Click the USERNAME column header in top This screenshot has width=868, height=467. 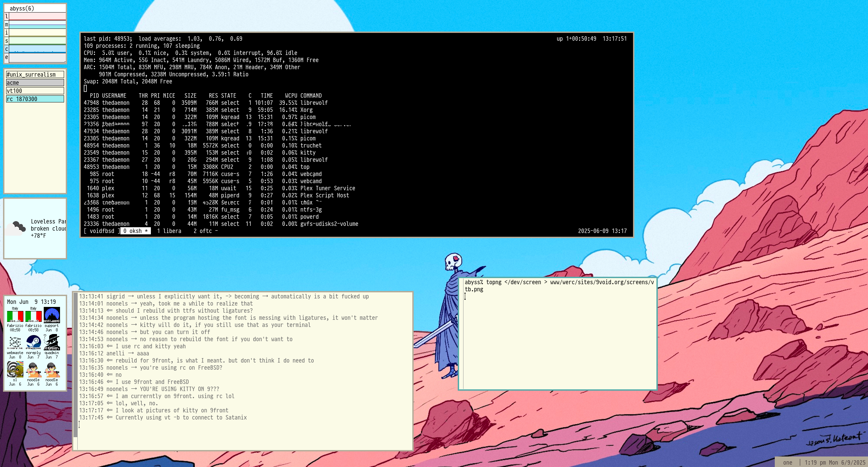114,96
